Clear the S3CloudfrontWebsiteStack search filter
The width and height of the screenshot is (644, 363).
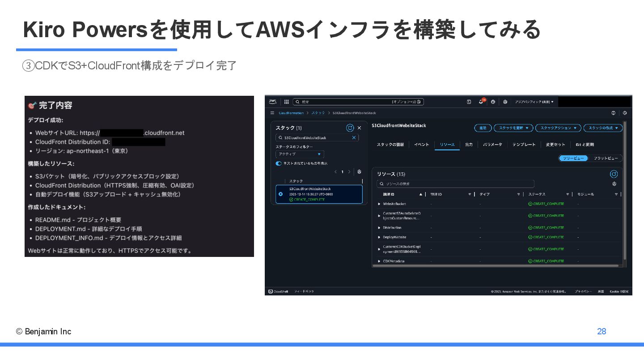point(354,137)
